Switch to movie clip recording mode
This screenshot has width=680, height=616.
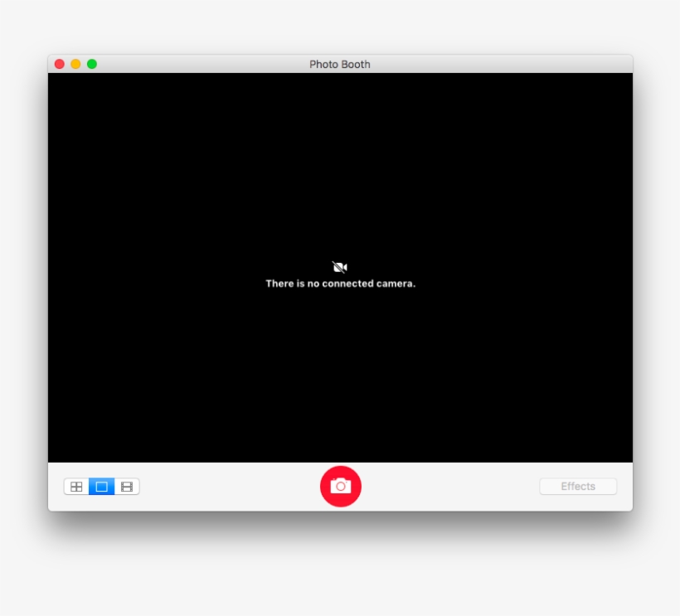127,487
